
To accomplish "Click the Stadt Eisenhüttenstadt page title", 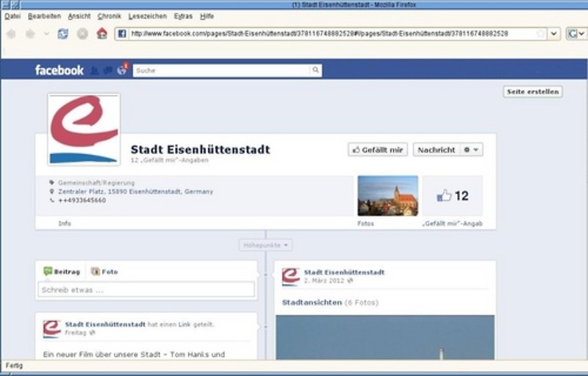I will 200,149.
